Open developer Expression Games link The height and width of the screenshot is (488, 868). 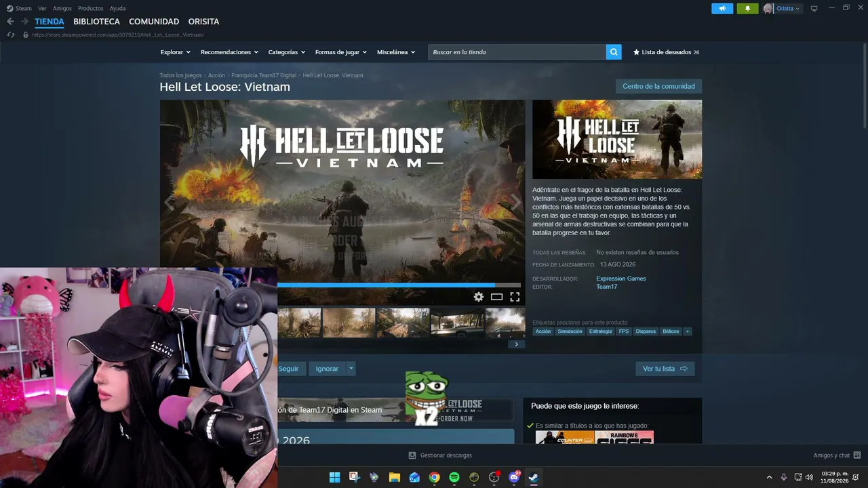pos(621,279)
